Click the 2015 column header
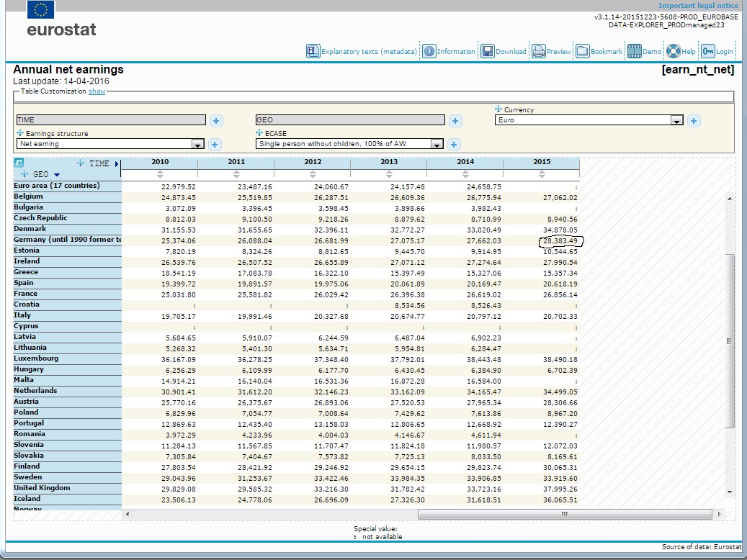Viewport: 747px width, 560px height. tap(542, 162)
